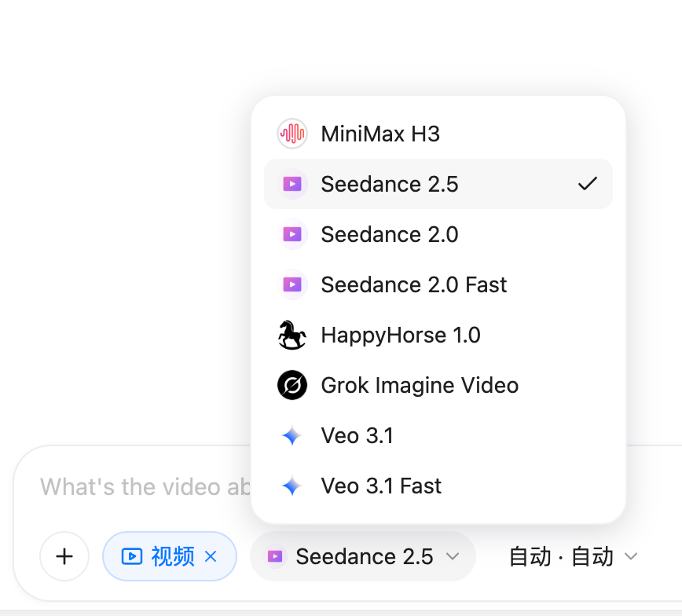Select the Seedance 2.5 option in list

[438, 184]
